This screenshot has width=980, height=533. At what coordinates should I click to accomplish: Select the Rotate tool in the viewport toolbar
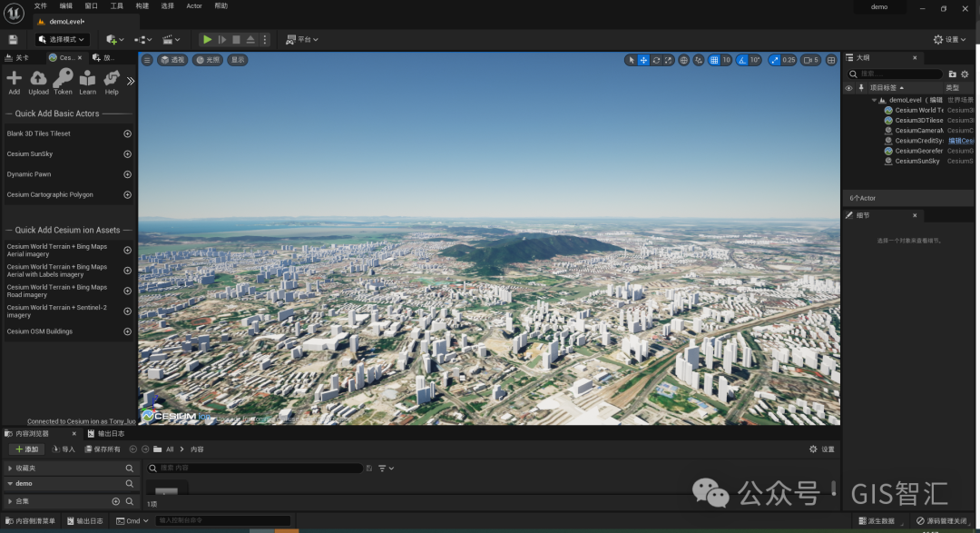[x=656, y=59]
